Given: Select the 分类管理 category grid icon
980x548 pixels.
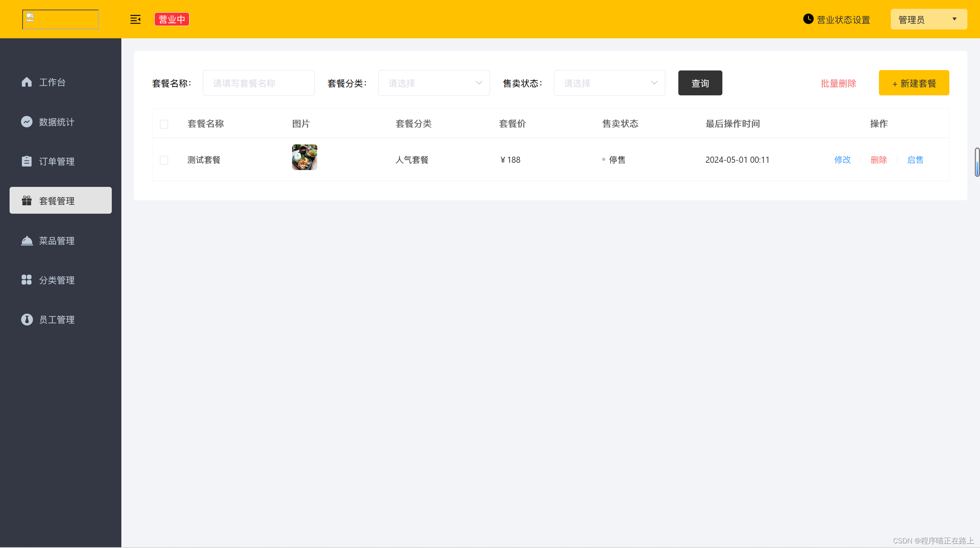Looking at the screenshot, I should (x=26, y=280).
